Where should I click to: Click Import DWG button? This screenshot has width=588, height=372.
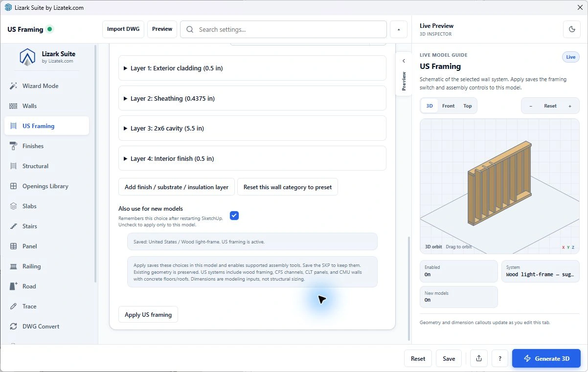[x=123, y=29]
